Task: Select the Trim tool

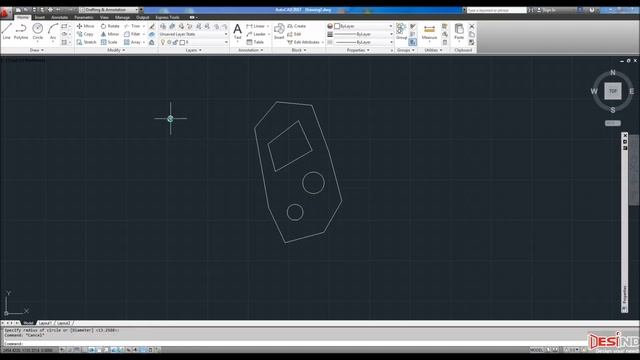Action: (x=132, y=26)
